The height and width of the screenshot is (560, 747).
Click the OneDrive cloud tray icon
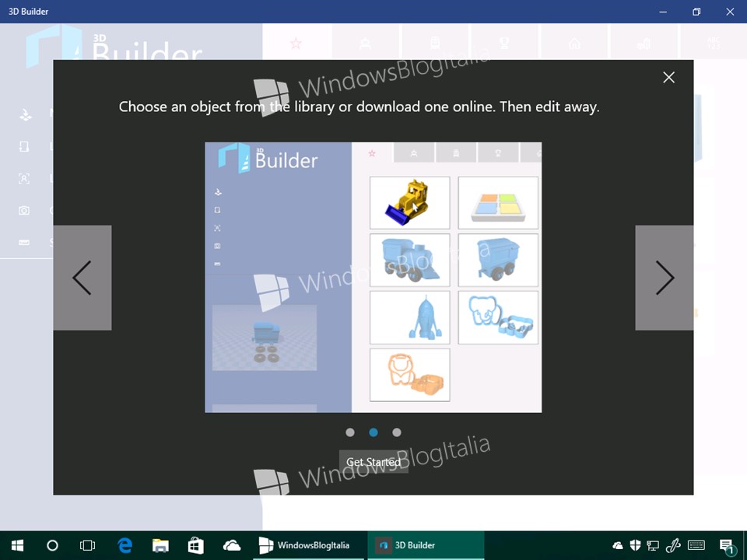(617, 546)
